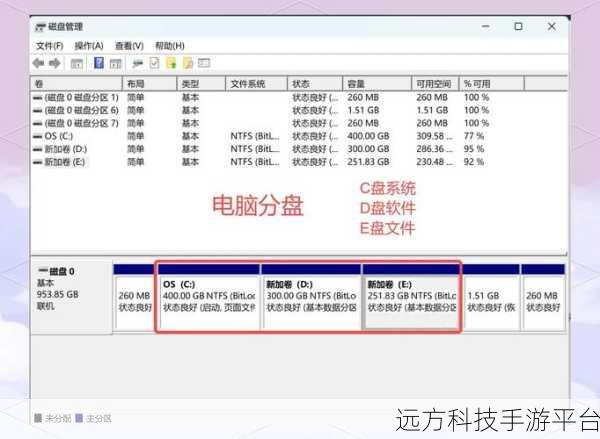
Task: Sort by the 容量 column header
Action: [377, 84]
